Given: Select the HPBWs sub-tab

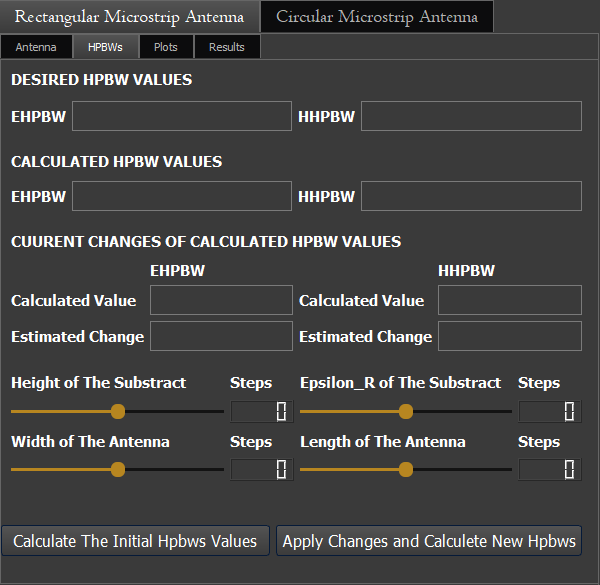Looking at the screenshot, I should [x=105, y=47].
